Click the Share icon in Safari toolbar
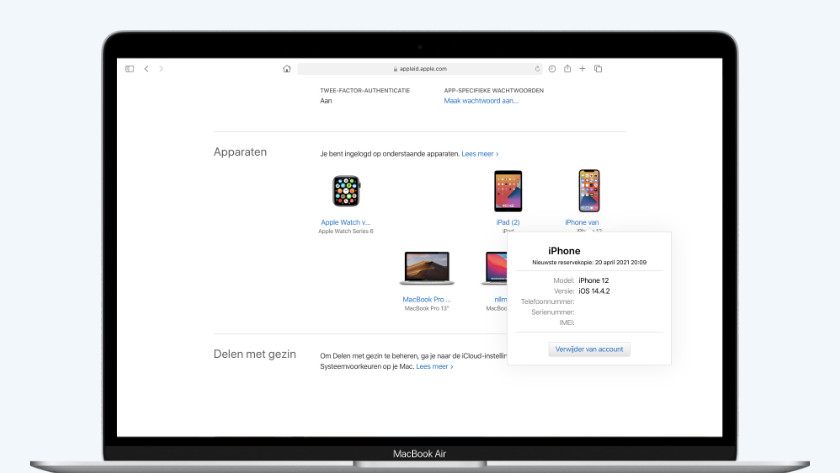 tap(567, 69)
